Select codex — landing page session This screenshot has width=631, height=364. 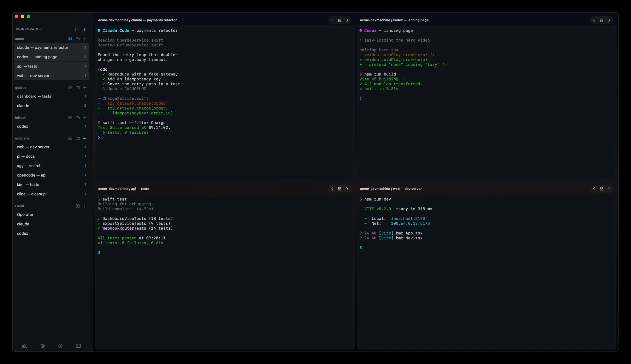pos(51,57)
